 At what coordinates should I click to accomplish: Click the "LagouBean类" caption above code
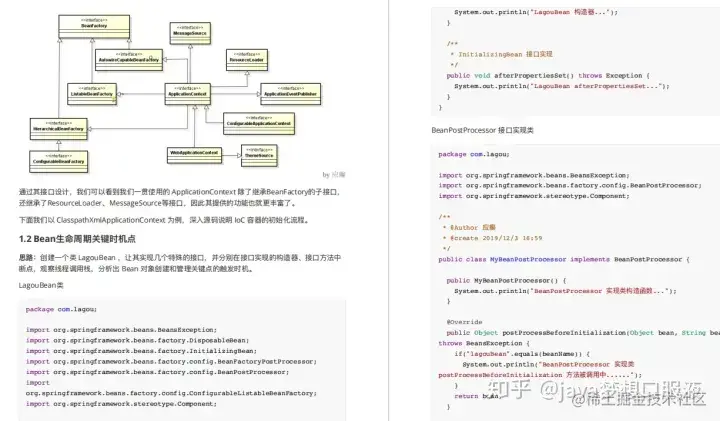pyautogui.click(x=41, y=285)
